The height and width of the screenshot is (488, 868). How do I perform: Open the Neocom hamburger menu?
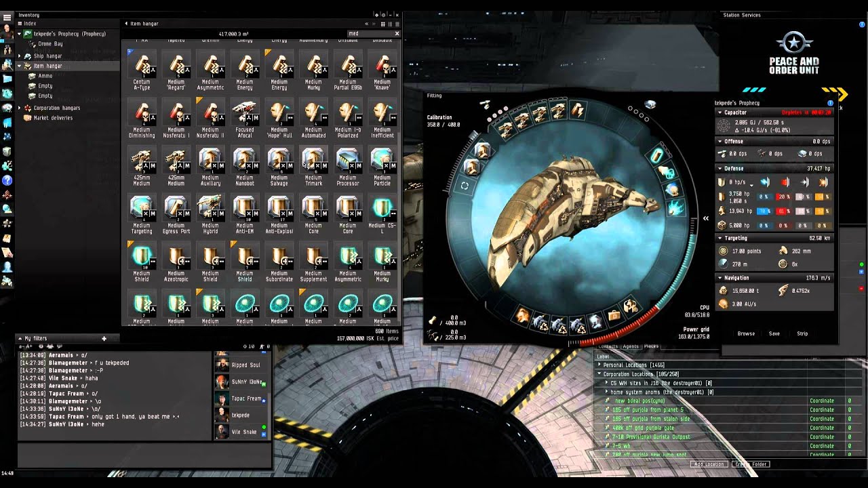tap(7, 17)
